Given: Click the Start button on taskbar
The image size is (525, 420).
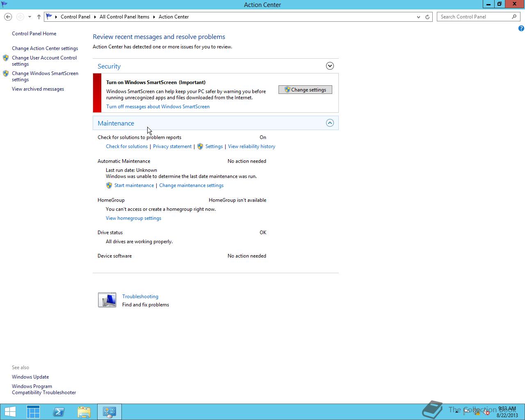Looking at the screenshot, I should point(10,412).
